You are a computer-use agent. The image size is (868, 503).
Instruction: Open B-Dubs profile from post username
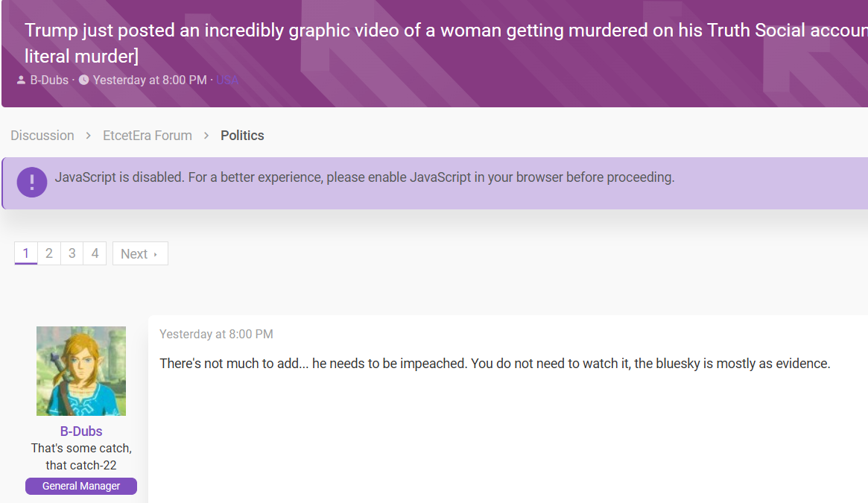pos(80,431)
